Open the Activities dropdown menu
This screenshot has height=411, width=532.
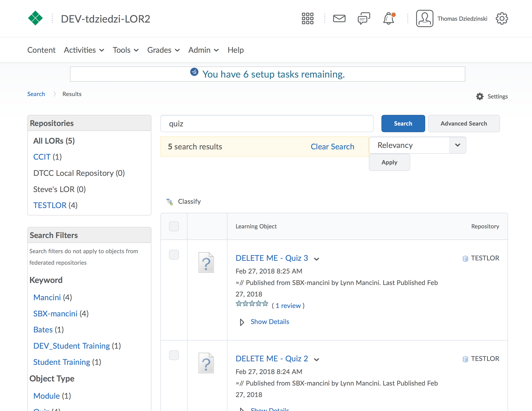(x=84, y=50)
